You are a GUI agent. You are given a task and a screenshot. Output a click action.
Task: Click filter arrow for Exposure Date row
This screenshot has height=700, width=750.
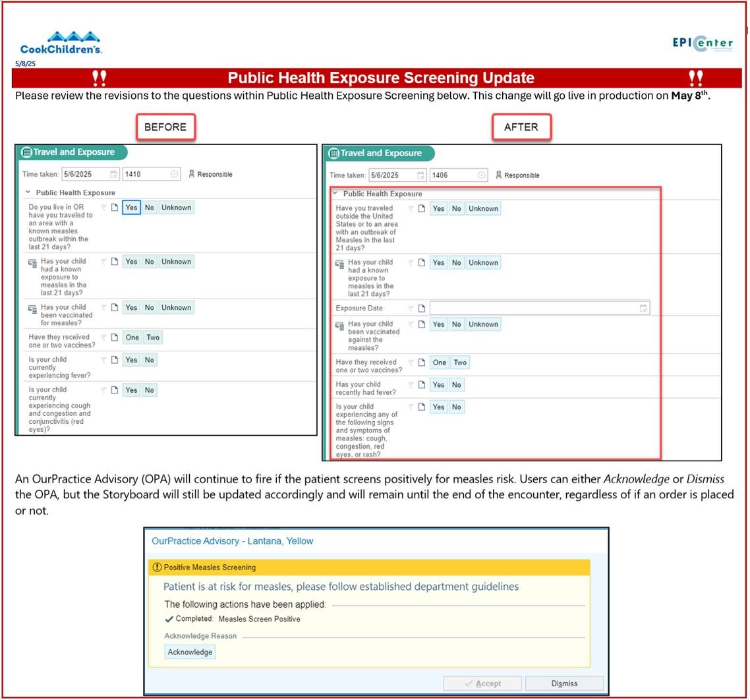coord(411,308)
